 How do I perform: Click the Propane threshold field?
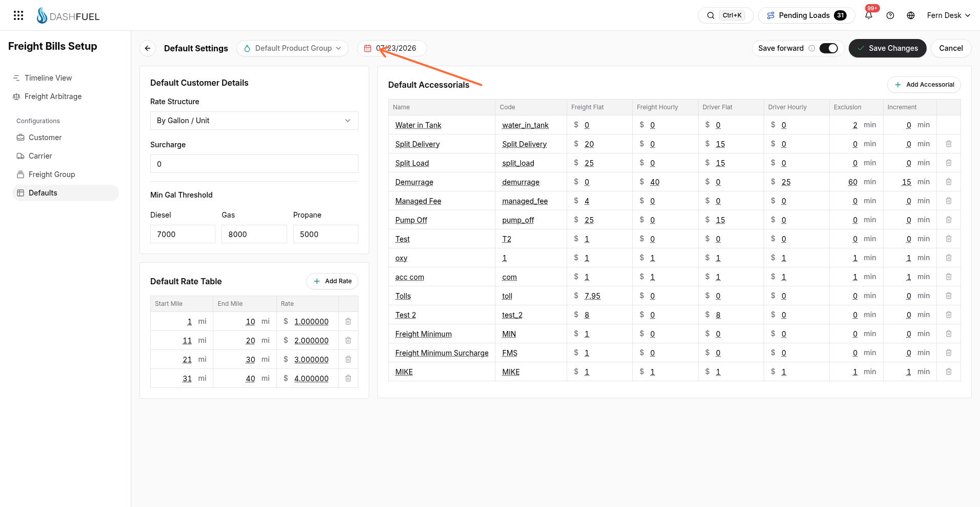(x=326, y=234)
